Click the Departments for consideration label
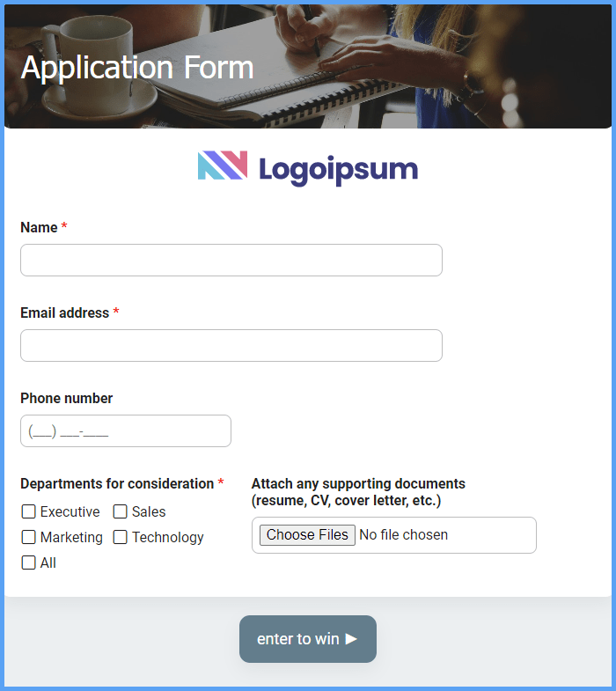The height and width of the screenshot is (691, 616). [117, 484]
